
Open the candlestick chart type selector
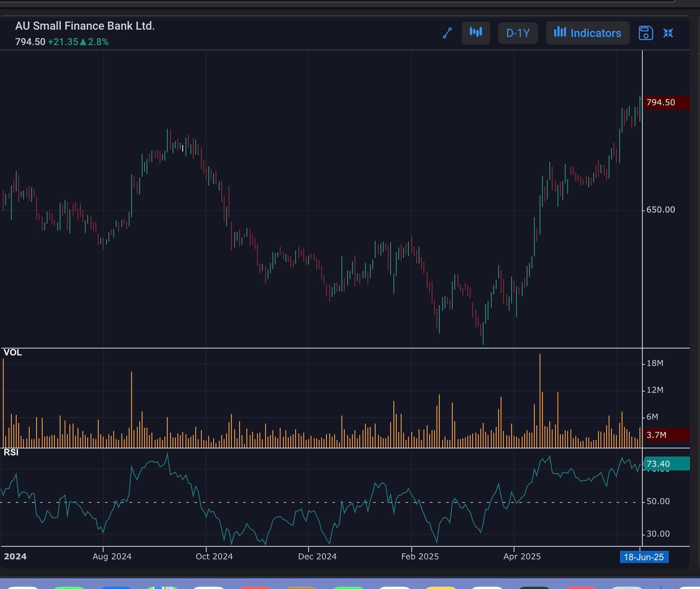point(476,33)
